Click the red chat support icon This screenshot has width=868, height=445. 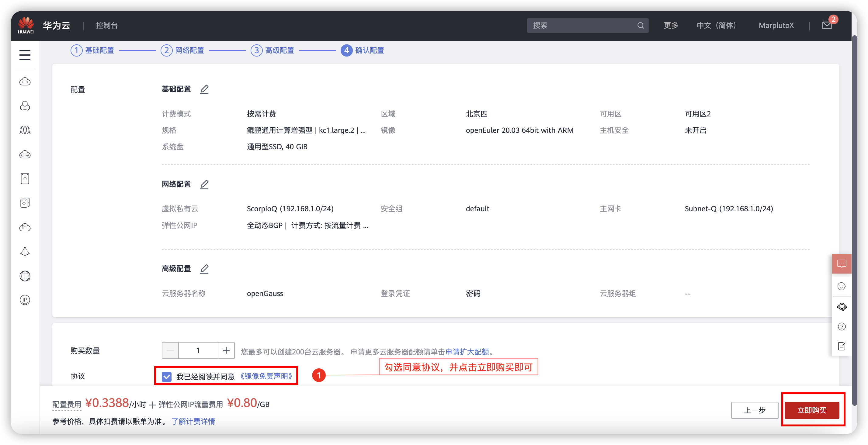pyautogui.click(x=841, y=264)
